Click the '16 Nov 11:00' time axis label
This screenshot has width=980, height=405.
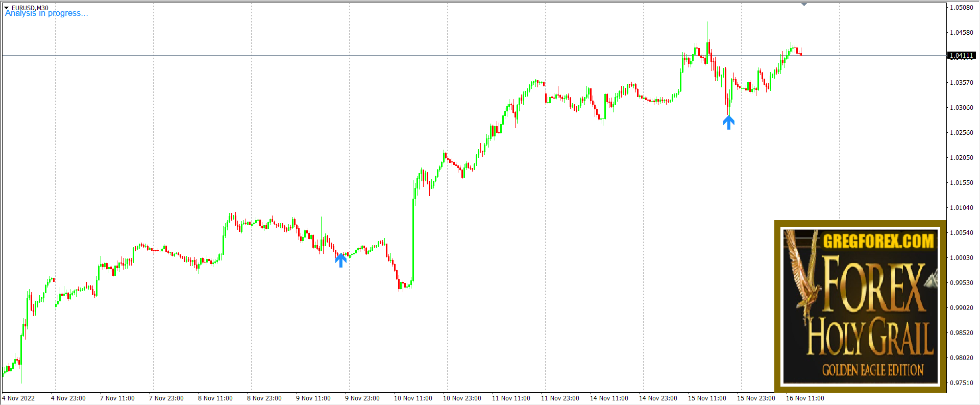[805, 398]
